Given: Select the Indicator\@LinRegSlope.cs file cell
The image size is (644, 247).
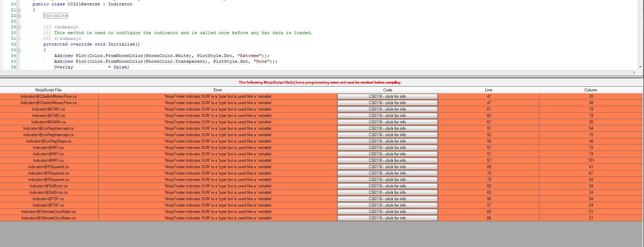Looking at the screenshot, I should coord(49,141).
